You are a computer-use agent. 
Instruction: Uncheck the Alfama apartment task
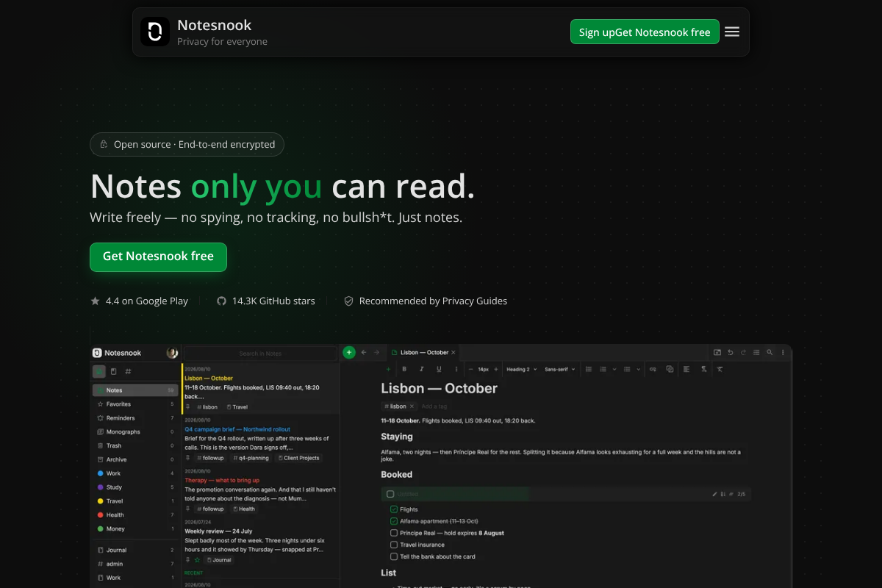tap(394, 521)
